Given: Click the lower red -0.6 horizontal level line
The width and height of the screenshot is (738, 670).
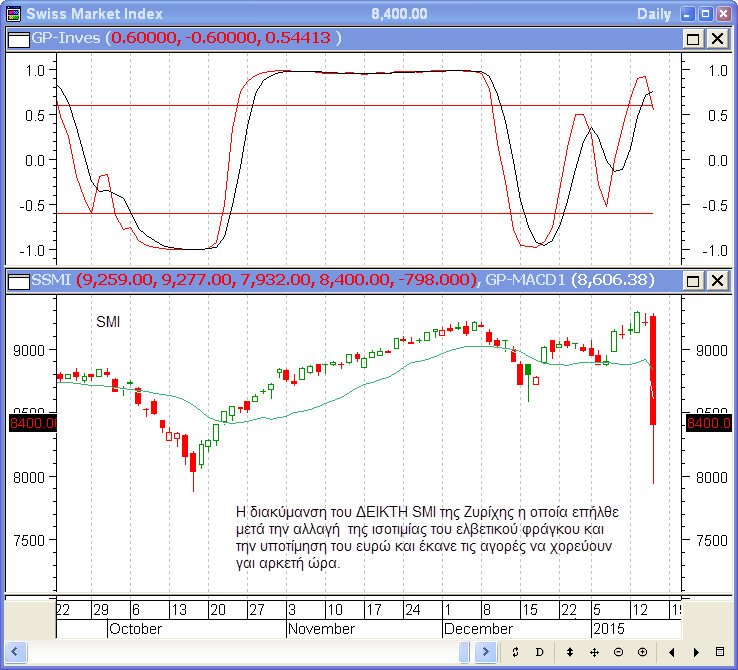Looking at the screenshot, I should pos(354,213).
